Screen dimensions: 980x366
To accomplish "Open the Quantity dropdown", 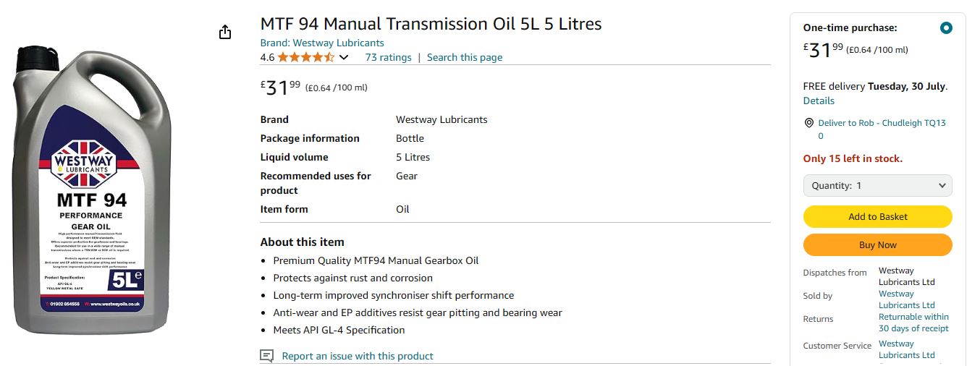I will (x=878, y=185).
